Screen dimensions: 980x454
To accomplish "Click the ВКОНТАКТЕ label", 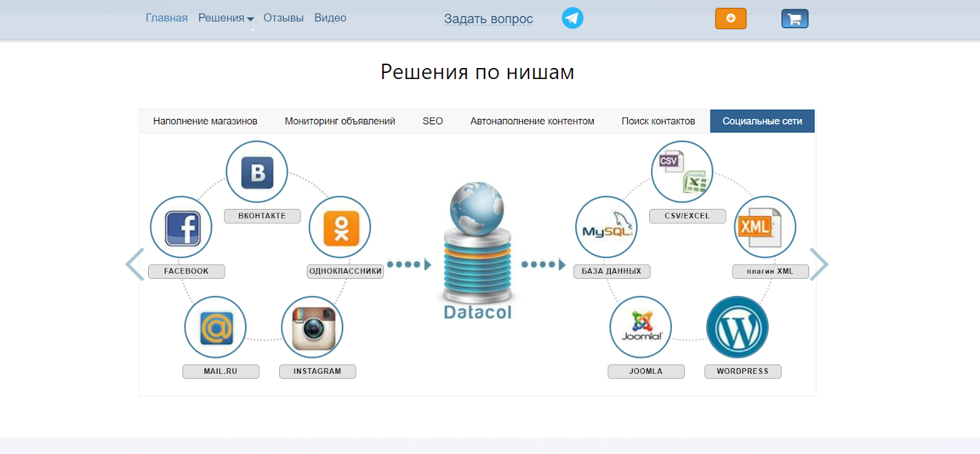I will click(x=262, y=216).
